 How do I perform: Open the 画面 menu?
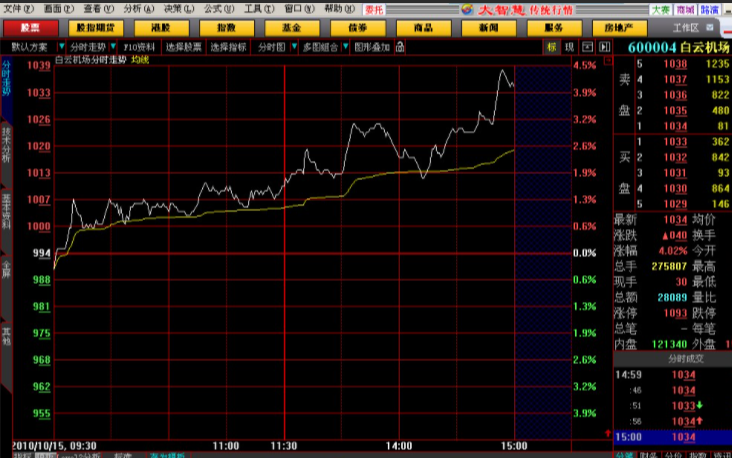pyautogui.click(x=58, y=8)
